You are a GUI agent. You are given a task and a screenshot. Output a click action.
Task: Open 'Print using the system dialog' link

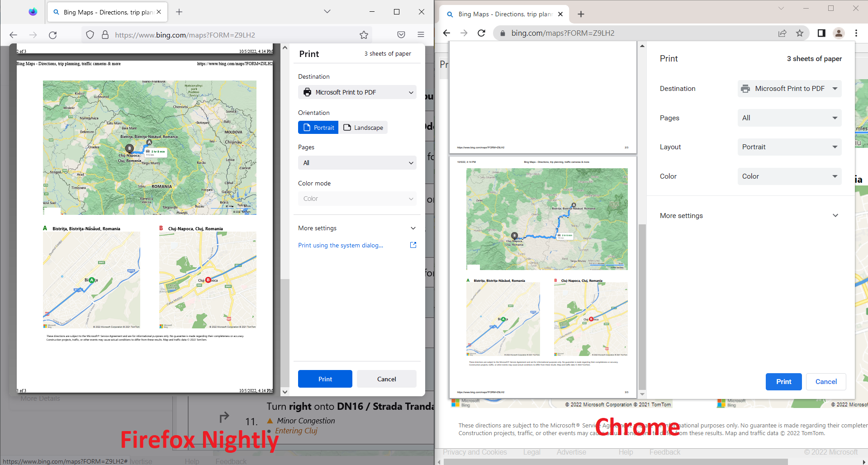click(341, 245)
